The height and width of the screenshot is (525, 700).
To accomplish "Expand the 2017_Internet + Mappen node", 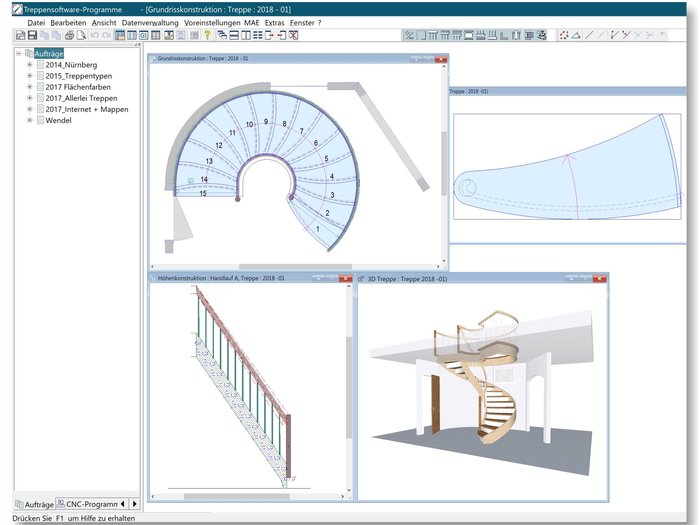I will click(x=29, y=109).
